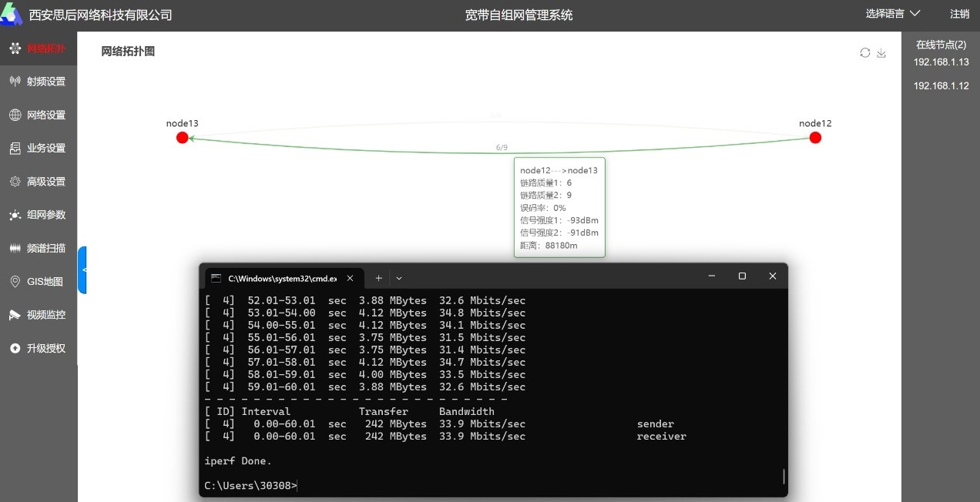The image size is (980, 502).
Task: Click the GIS地图 location pin icon
Action: point(15,282)
